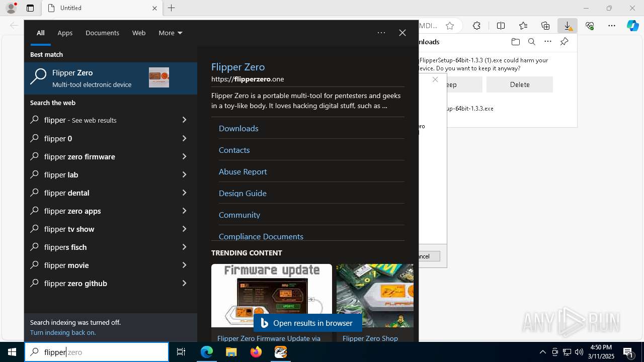Image resolution: width=644 pixels, height=362 pixels.
Task: Open the Firmware update trending thumbnail
Action: coord(272,296)
